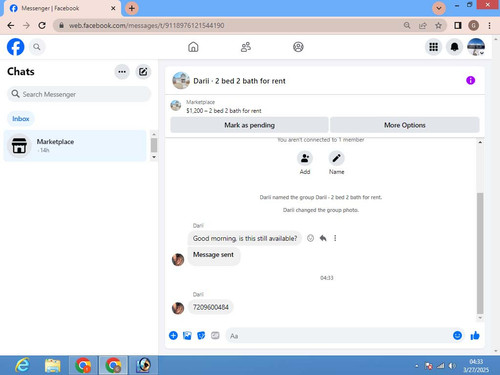The width and height of the screenshot is (500, 375).
Task: Open more actions plus icon in composer
Action: (173, 335)
